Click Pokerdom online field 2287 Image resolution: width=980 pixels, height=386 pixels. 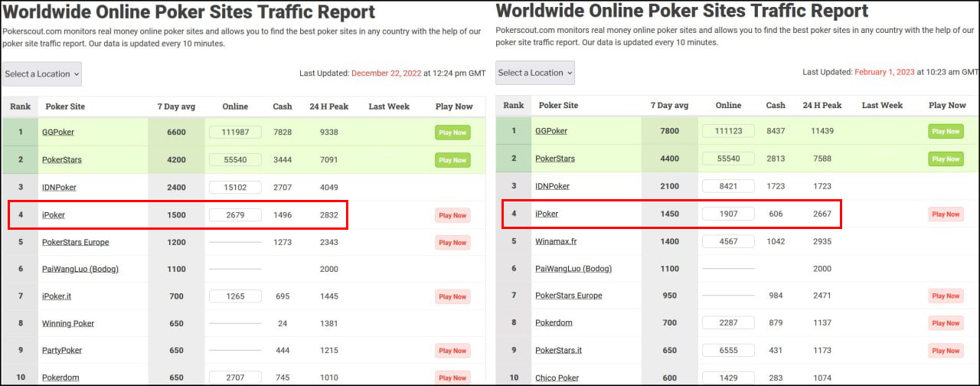tap(728, 322)
